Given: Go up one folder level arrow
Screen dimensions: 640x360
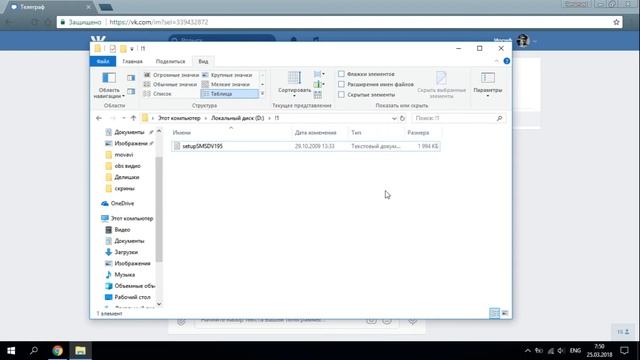Looking at the screenshot, I should click(x=133, y=118).
